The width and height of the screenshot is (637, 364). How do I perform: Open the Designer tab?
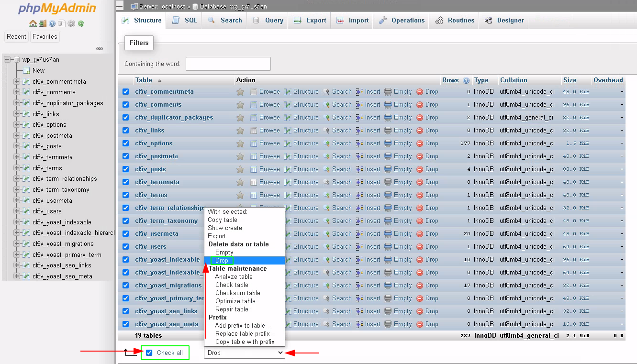(x=504, y=21)
